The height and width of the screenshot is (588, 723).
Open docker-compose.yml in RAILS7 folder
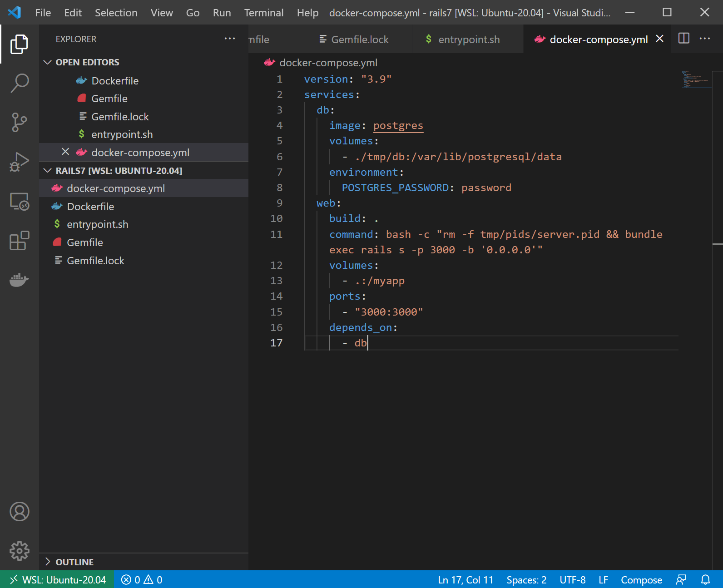[144, 188]
